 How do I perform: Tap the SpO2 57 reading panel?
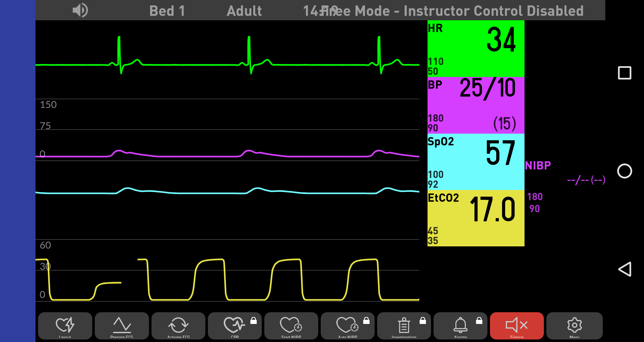pos(476,161)
